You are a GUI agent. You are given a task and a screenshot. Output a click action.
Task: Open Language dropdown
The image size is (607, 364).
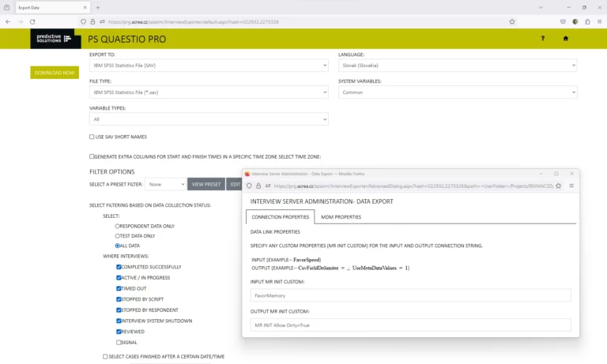458,66
